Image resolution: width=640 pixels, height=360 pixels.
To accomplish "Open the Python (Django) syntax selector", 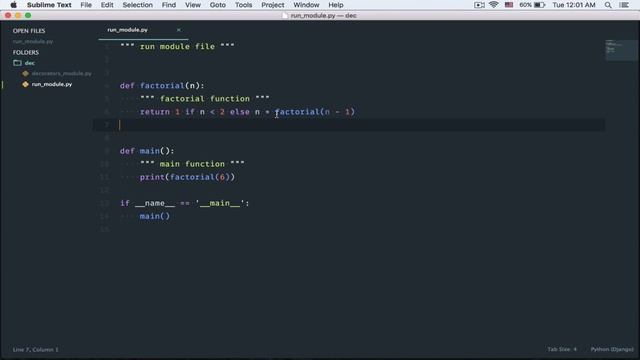I will tap(612, 349).
